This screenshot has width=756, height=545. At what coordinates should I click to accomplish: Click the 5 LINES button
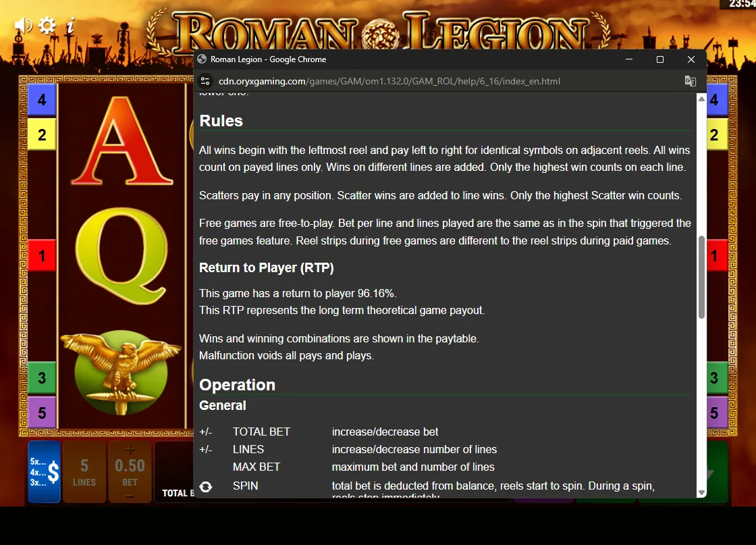[x=84, y=471]
